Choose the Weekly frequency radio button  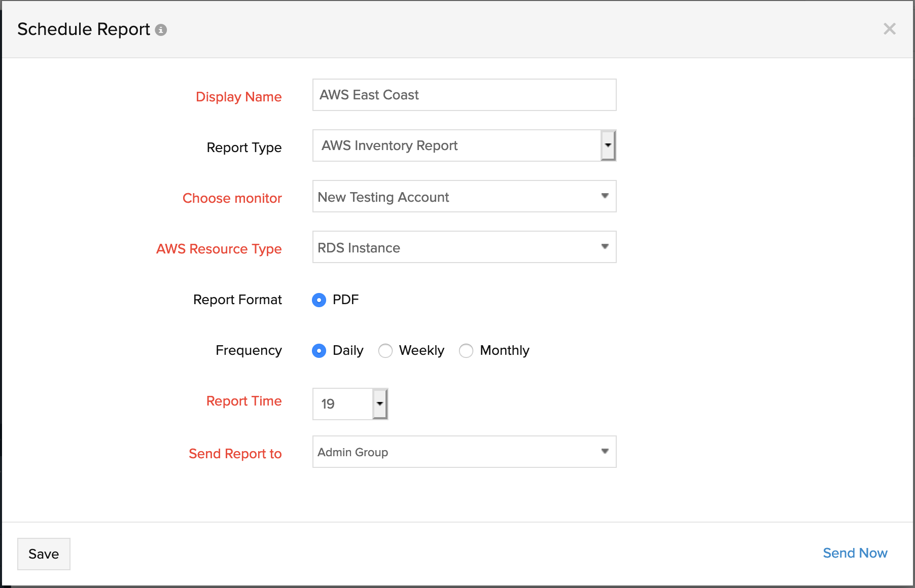(385, 351)
